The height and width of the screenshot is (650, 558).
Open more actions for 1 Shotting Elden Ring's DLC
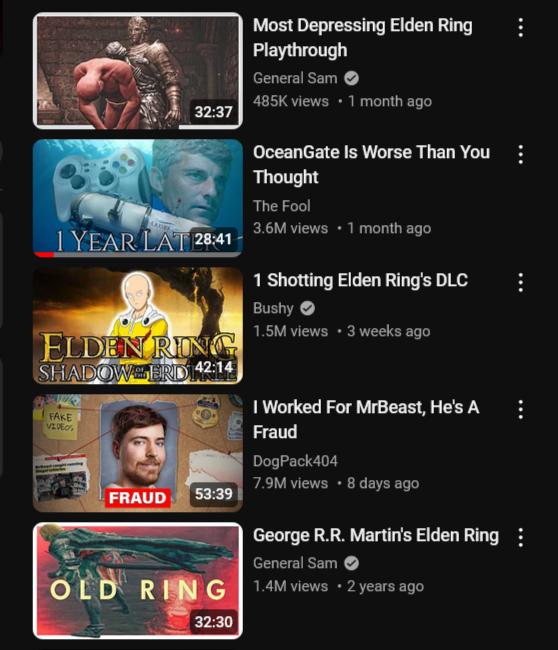point(521,283)
